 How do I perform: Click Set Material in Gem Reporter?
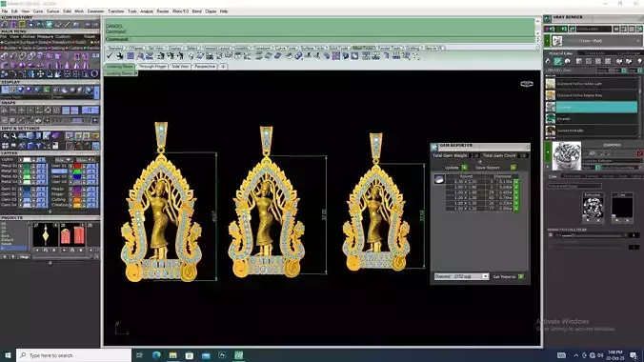point(504,277)
